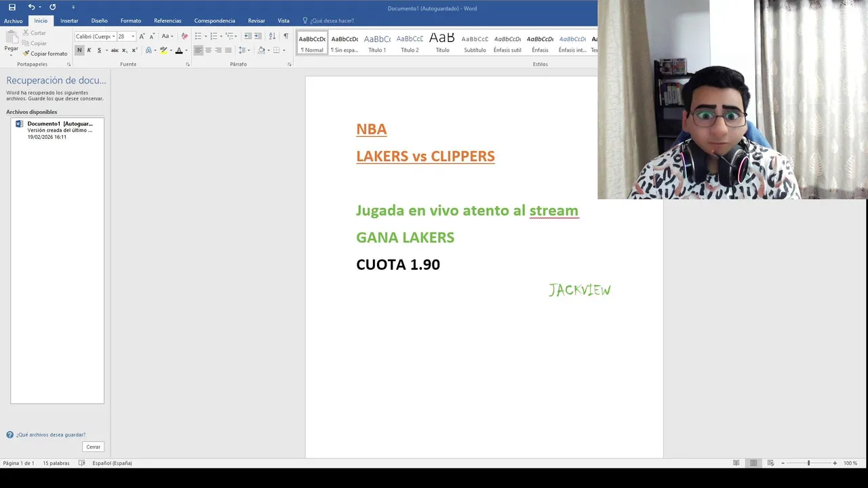Toggle underline (S) formatting

point(99,50)
